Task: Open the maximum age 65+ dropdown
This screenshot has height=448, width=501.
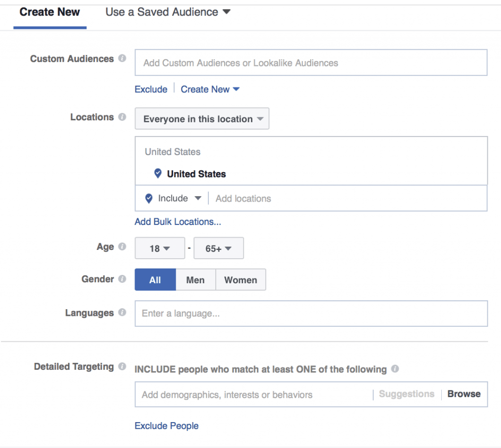Action: (219, 248)
